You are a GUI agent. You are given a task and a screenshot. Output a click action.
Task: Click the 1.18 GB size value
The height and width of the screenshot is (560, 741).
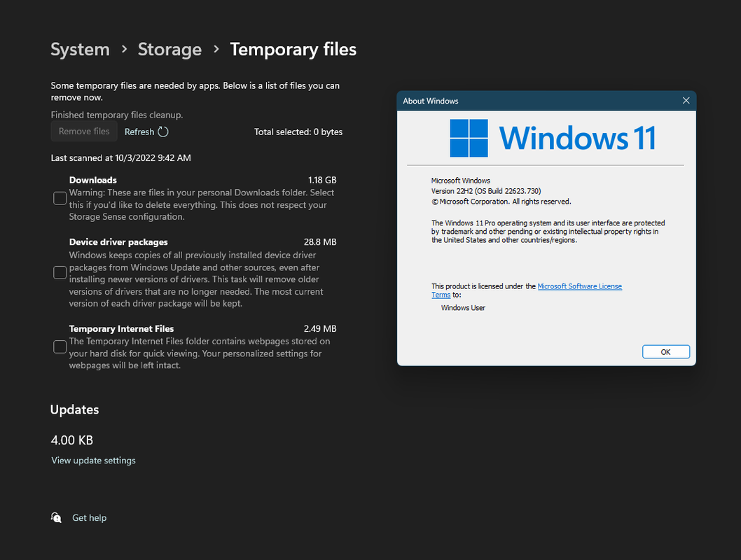(322, 180)
